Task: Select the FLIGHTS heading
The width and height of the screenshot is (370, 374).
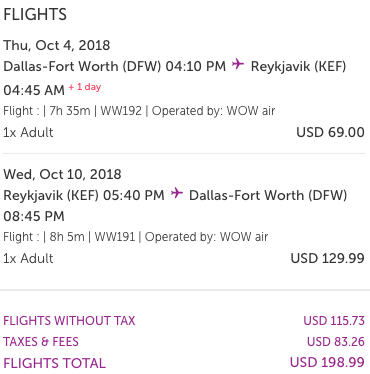Action: (x=35, y=15)
